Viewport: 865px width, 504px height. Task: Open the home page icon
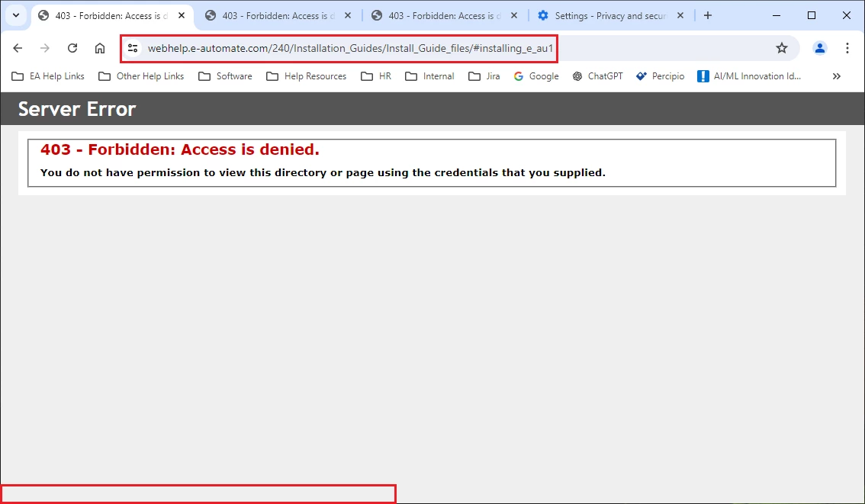[100, 48]
